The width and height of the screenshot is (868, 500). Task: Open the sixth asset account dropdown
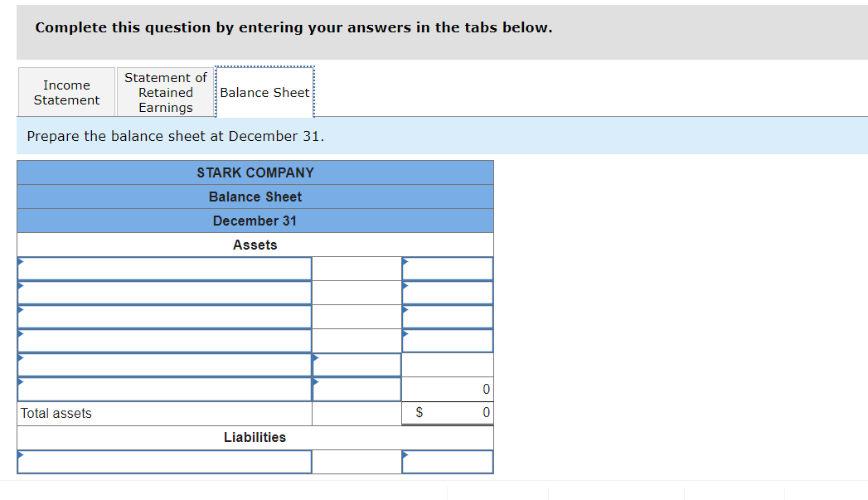pos(163,388)
